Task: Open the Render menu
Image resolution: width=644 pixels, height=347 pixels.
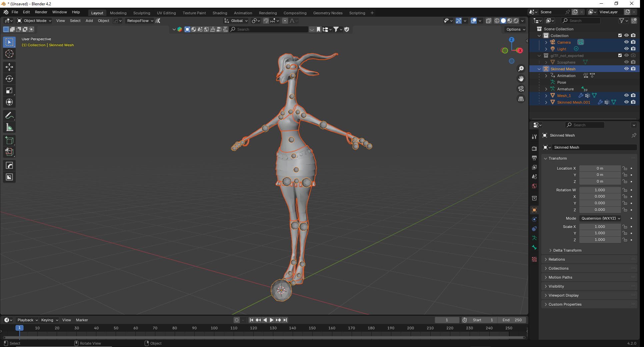Action: point(41,12)
